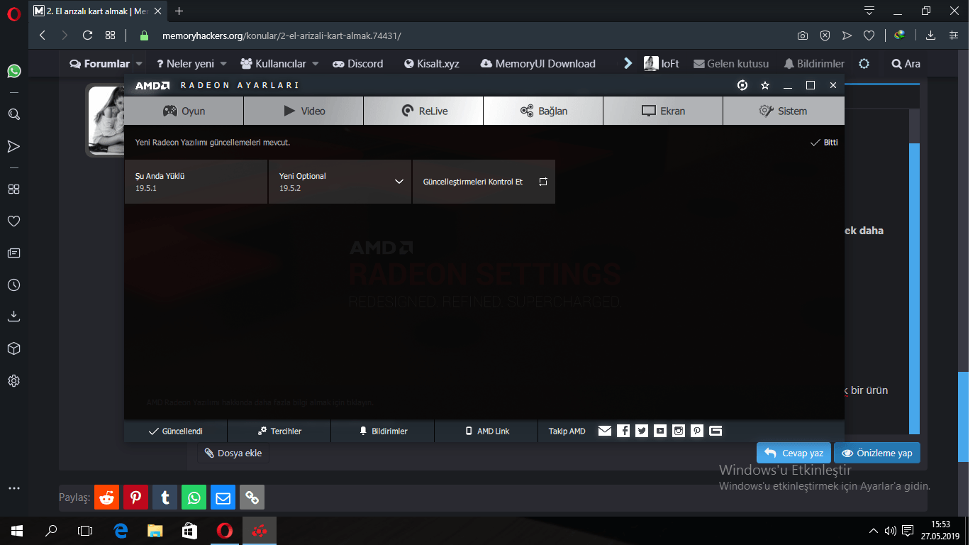This screenshot has width=980, height=545.
Task: Click the address bar heart bookmark icon
Action: coord(869,35)
